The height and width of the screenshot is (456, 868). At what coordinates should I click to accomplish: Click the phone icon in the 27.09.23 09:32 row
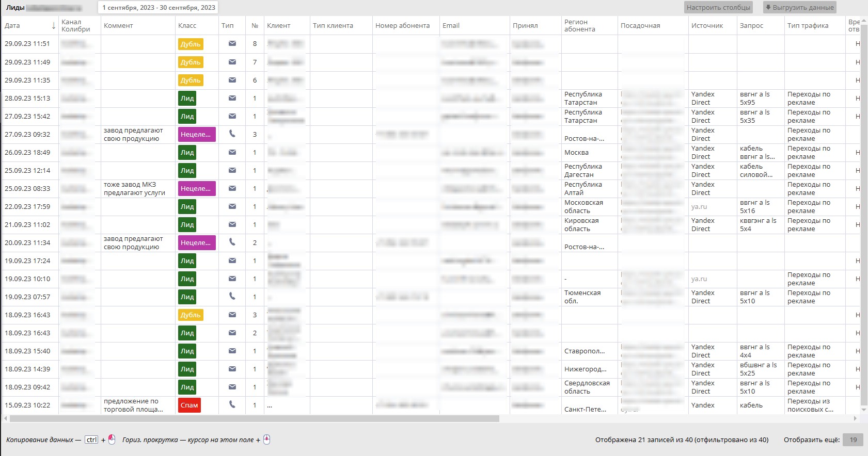[x=232, y=134]
